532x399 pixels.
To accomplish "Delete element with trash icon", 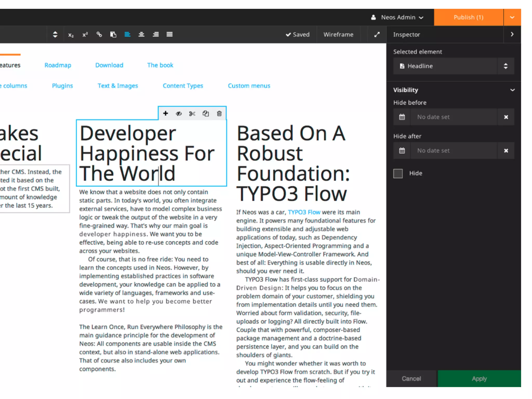I will [x=219, y=114].
